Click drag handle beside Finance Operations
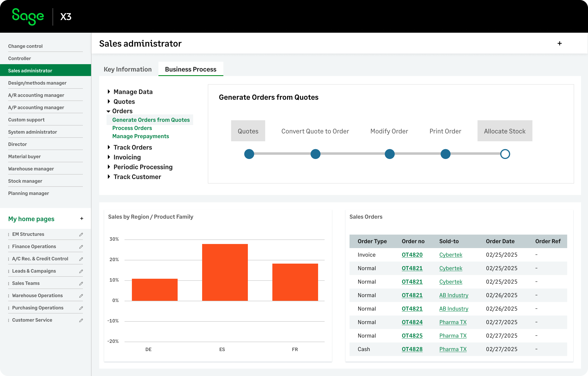This screenshot has width=588, height=376. pos(9,247)
